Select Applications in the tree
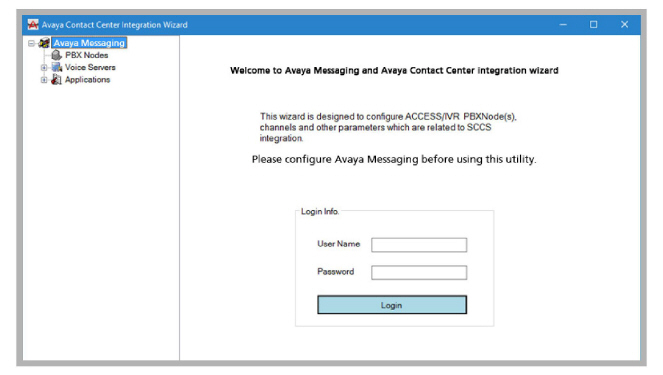This screenshot has height=375, width=663. coord(87,79)
